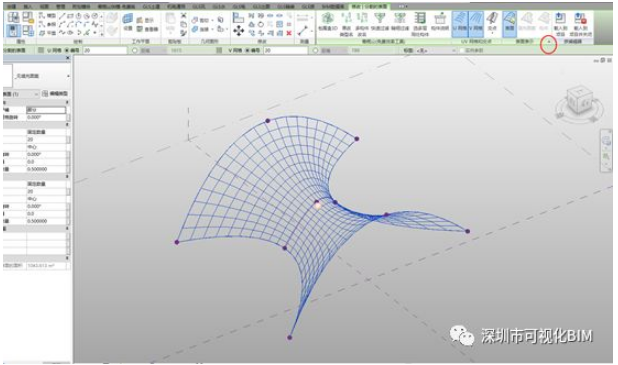Close the Properties palette

coord(68,58)
